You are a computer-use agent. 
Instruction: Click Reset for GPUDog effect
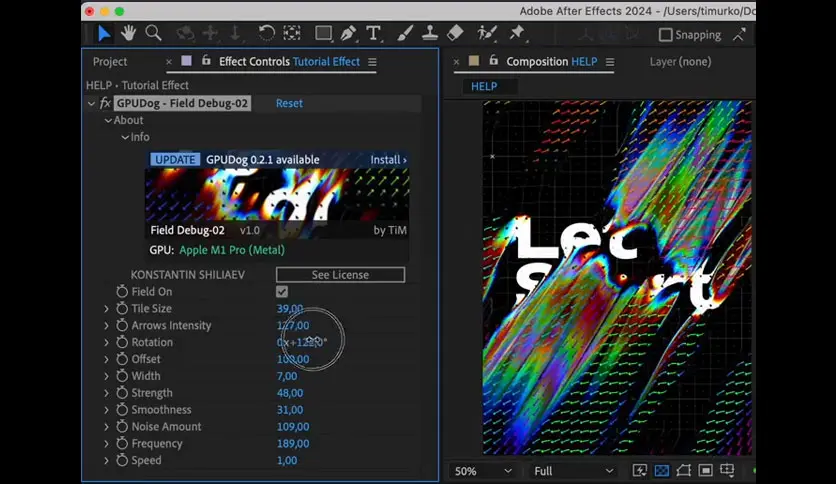(x=289, y=103)
